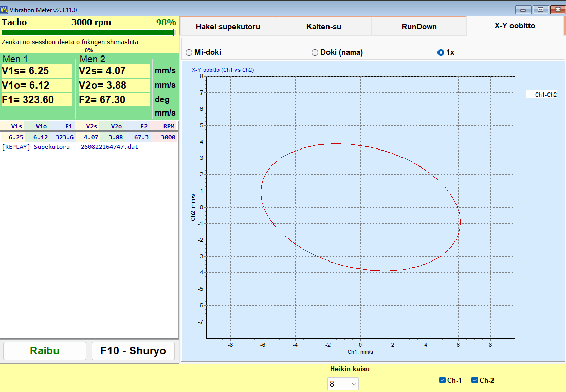Click the V1s= 6.25 value field
This screenshot has height=392, width=566.
coord(37,71)
